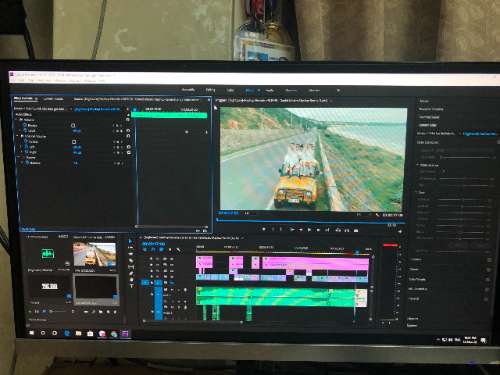This screenshot has width=500, height=375.
Task: Expand the Creative section in Lumetri Color
Action: point(416,259)
